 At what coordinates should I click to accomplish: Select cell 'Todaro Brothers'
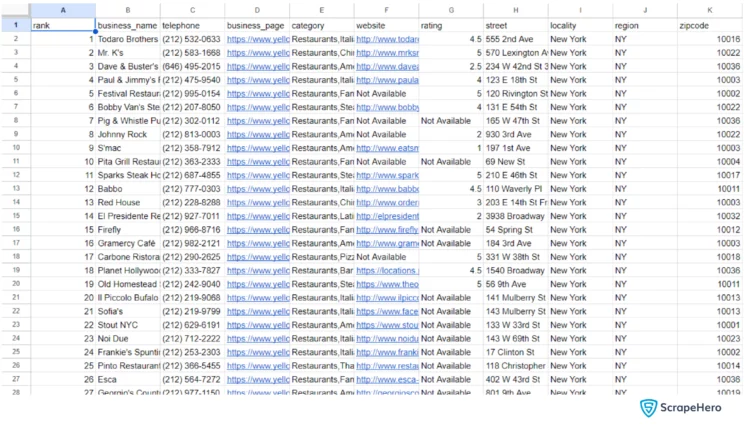[128, 39]
